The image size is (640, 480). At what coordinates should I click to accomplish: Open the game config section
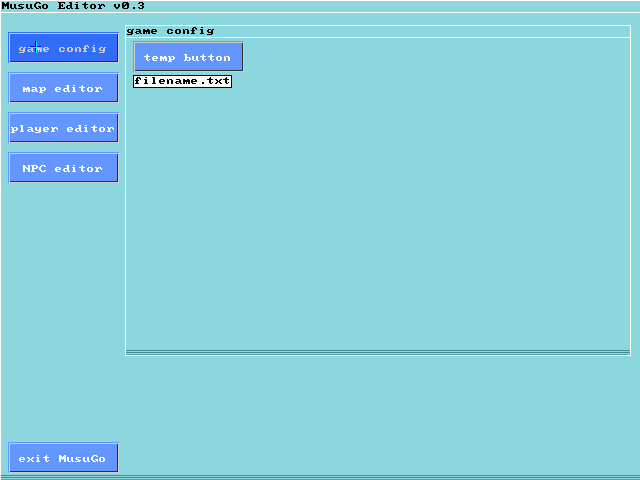(63, 48)
